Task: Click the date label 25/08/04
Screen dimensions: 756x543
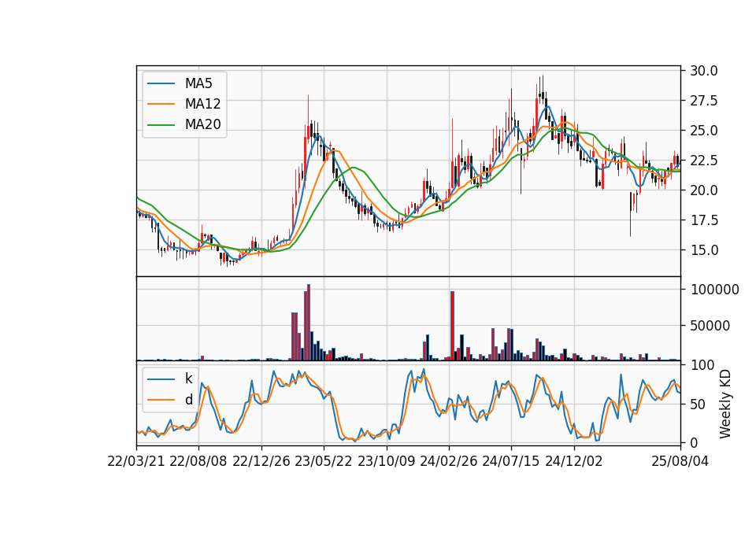Action: point(680,461)
